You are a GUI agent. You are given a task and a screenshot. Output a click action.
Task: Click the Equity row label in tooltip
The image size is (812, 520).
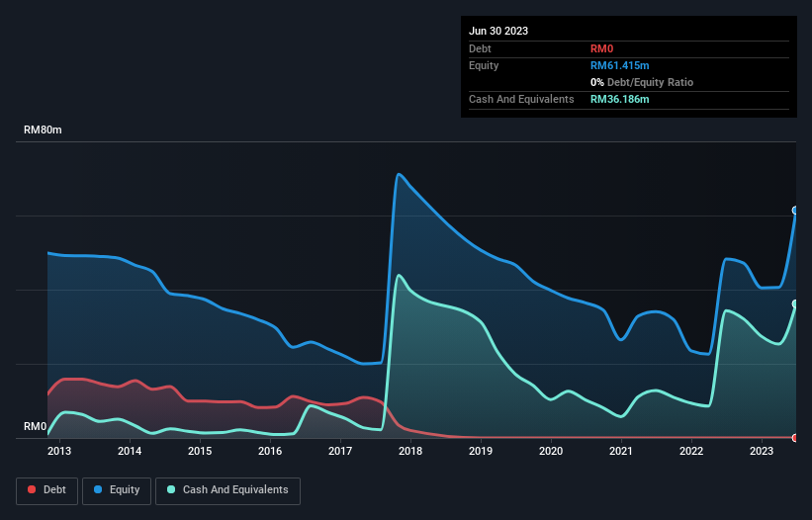pos(484,65)
